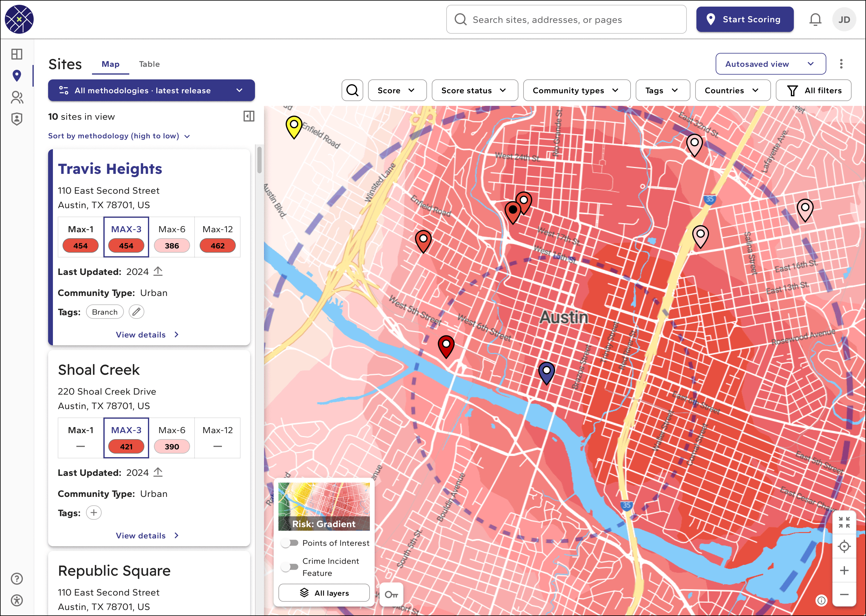Select the blue map pin near Brazos Street
866x616 pixels.
tap(546, 373)
